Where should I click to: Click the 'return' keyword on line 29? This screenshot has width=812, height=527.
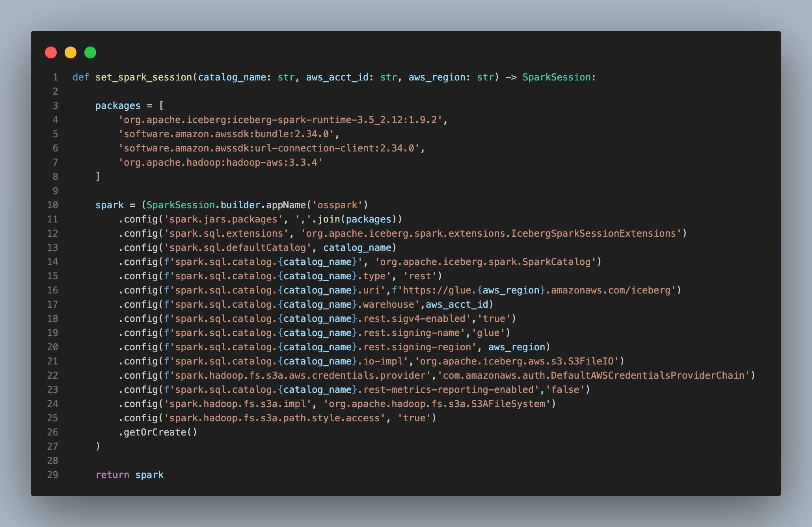(112, 475)
